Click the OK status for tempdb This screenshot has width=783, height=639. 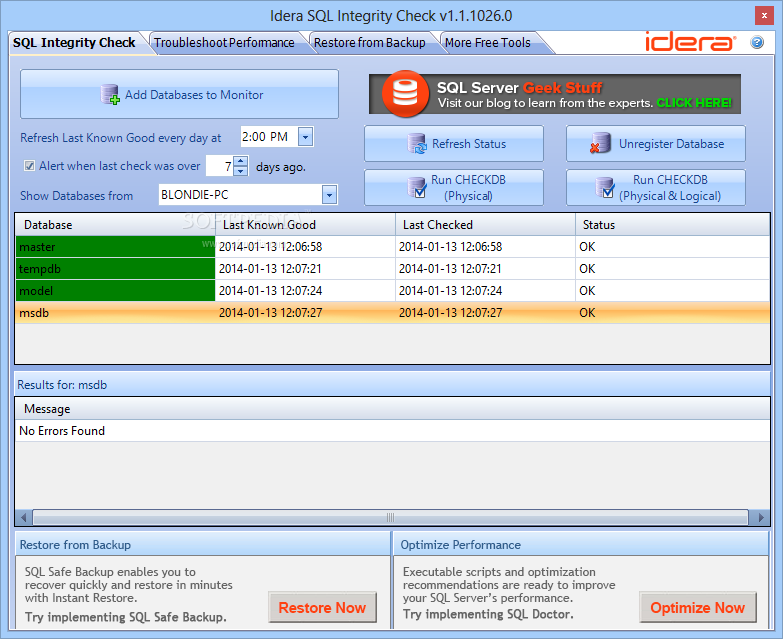672,269
